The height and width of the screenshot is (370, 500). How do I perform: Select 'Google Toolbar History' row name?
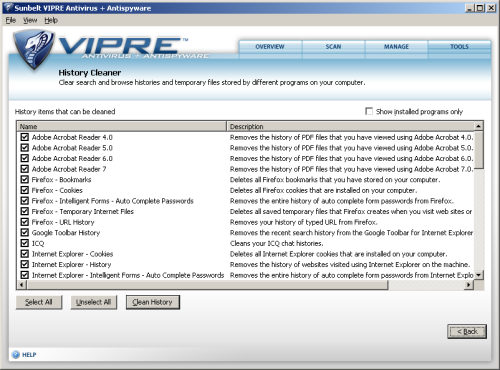(66, 233)
